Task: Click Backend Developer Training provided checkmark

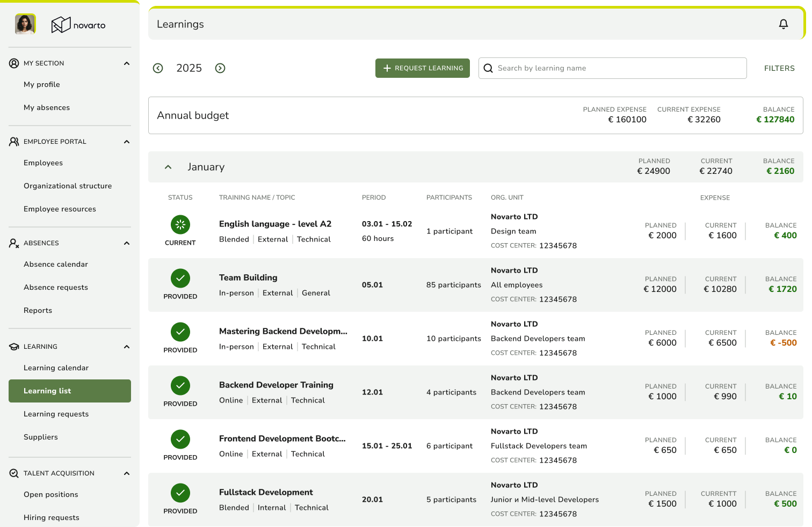Action: (180, 385)
